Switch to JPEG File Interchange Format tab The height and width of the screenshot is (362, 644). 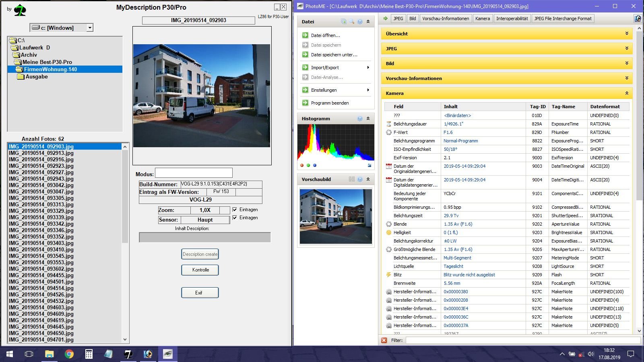coord(563,19)
